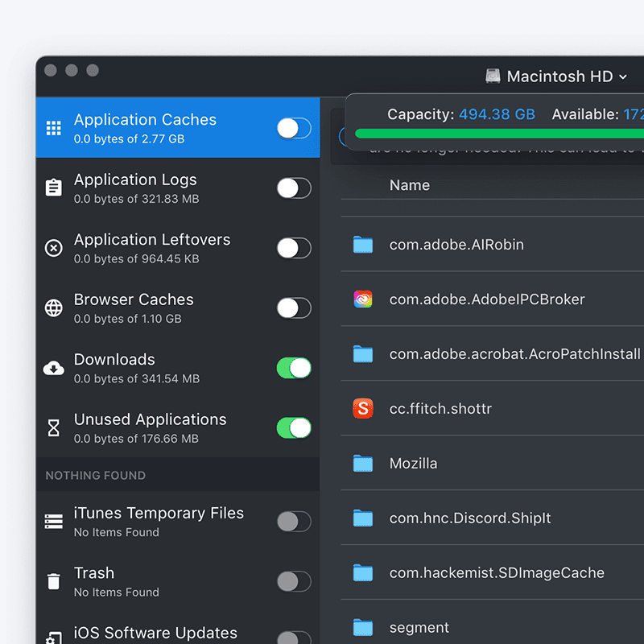Enable the Application Logs toggle
Image resolution: width=644 pixels, height=644 pixels.
(294, 188)
